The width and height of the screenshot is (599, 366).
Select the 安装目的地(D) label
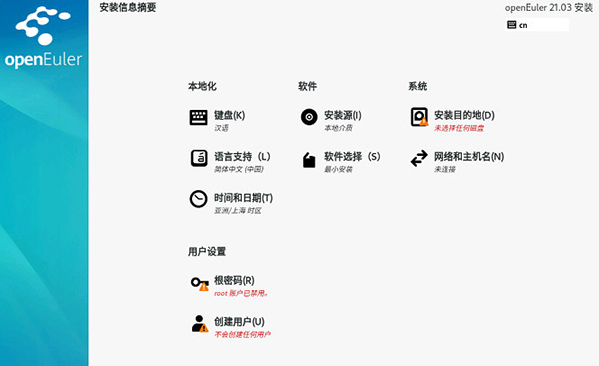point(464,115)
